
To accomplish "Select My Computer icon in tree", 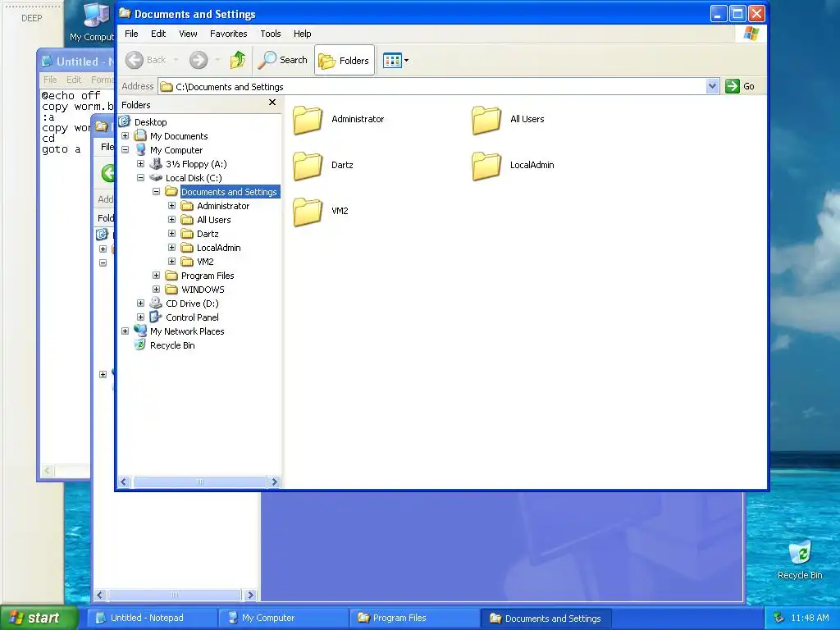I will [x=140, y=150].
